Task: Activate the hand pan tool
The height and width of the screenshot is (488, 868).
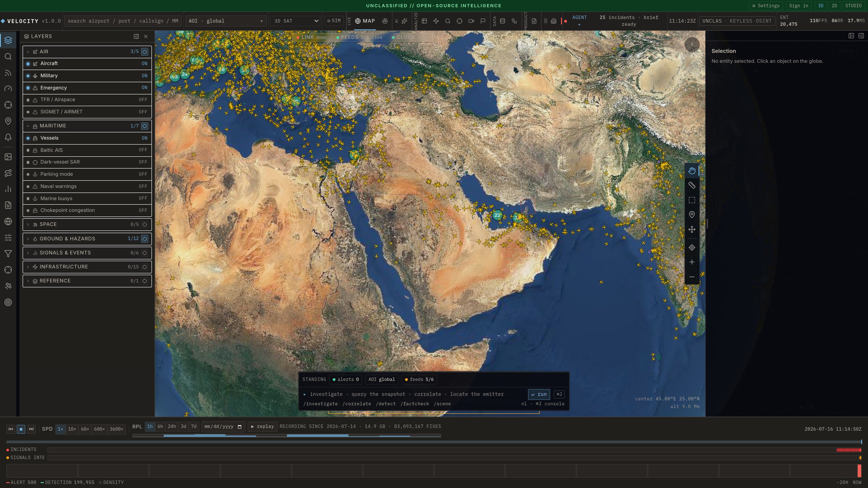Action: point(691,171)
